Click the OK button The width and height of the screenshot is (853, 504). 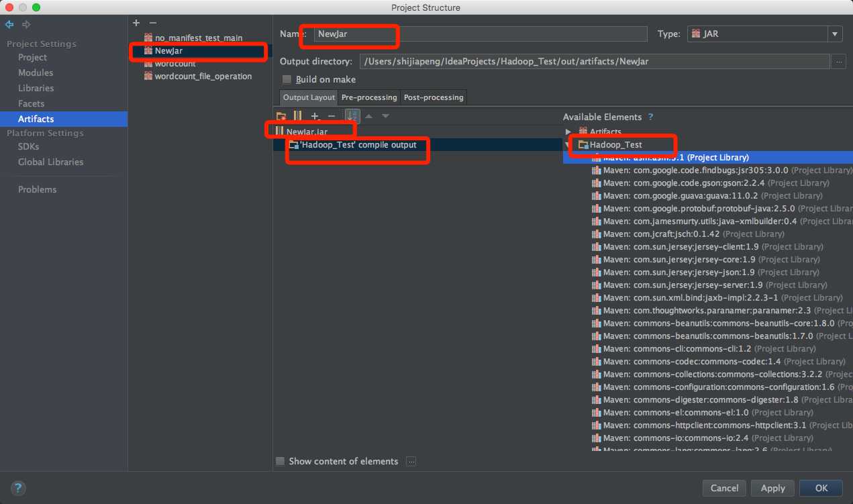(821, 488)
